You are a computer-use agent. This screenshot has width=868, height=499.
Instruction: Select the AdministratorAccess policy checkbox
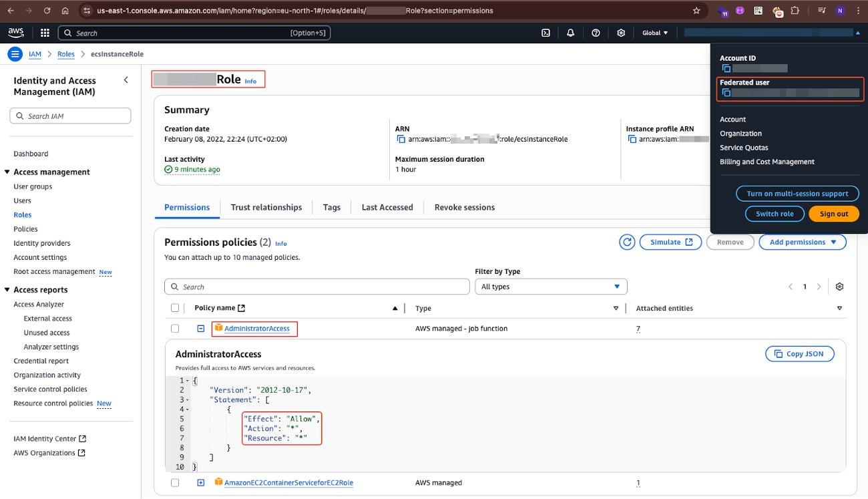175,329
